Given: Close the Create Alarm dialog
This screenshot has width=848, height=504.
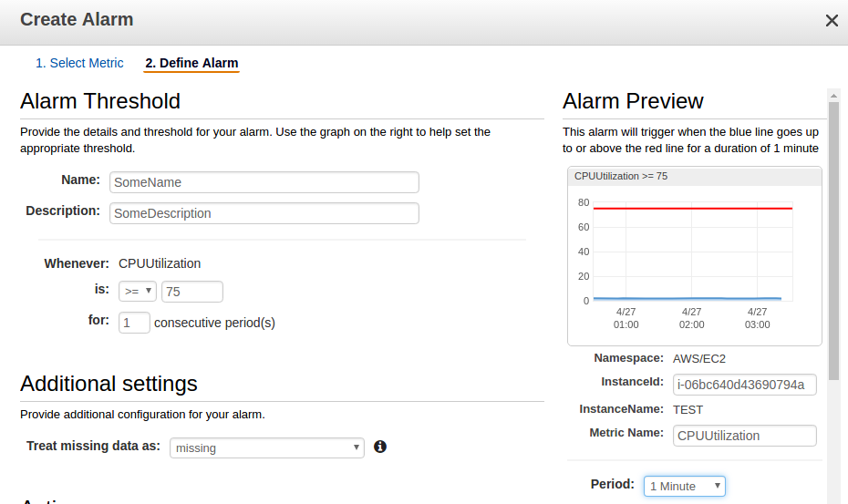Looking at the screenshot, I should click(x=832, y=20).
